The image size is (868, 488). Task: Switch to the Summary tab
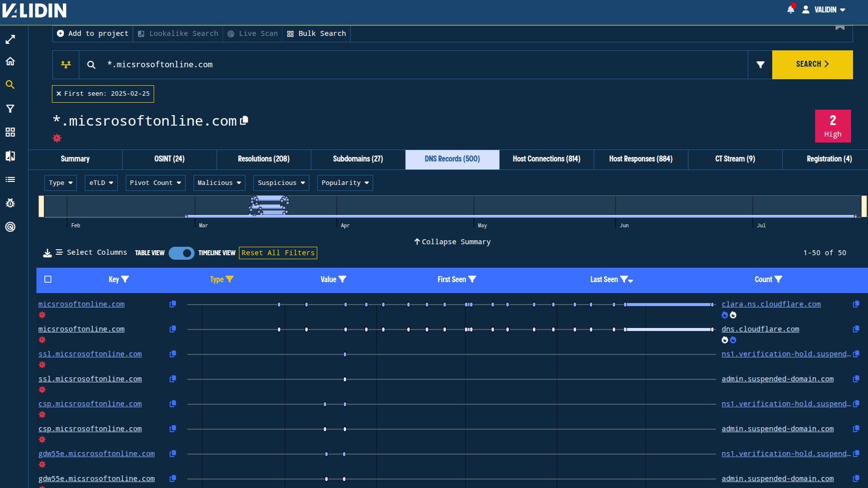point(75,159)
